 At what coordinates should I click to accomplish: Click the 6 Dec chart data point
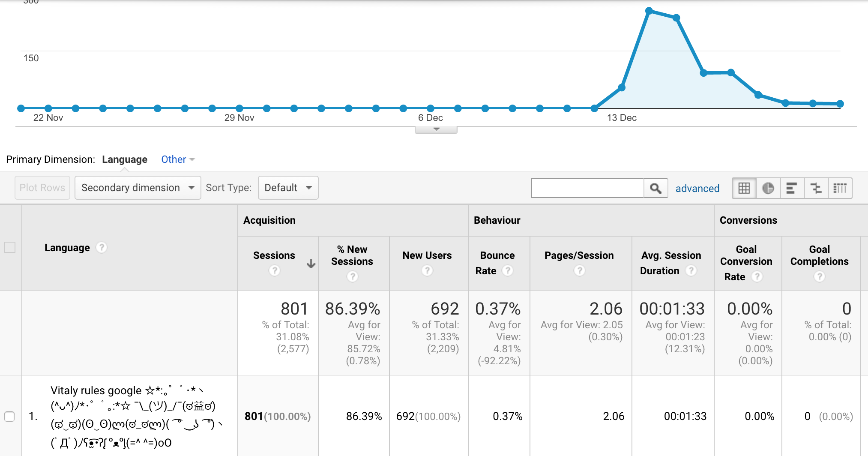click(x=431, y=108)
